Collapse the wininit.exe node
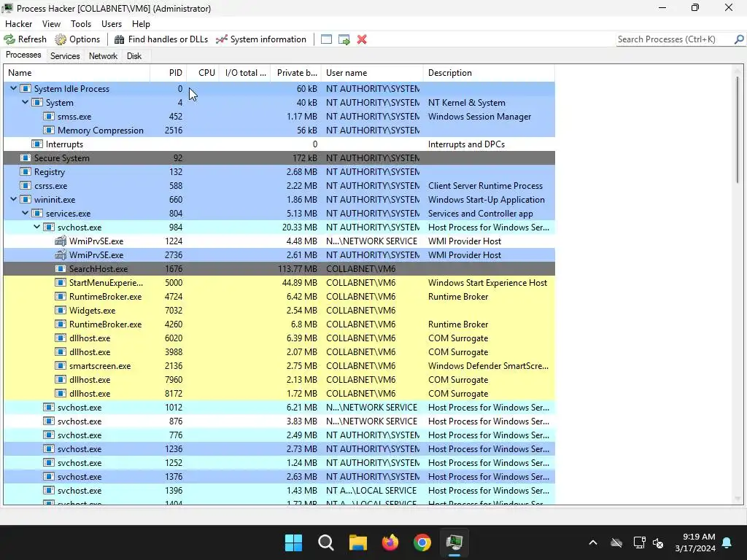The image size is (747, 560). pos(13,200)
